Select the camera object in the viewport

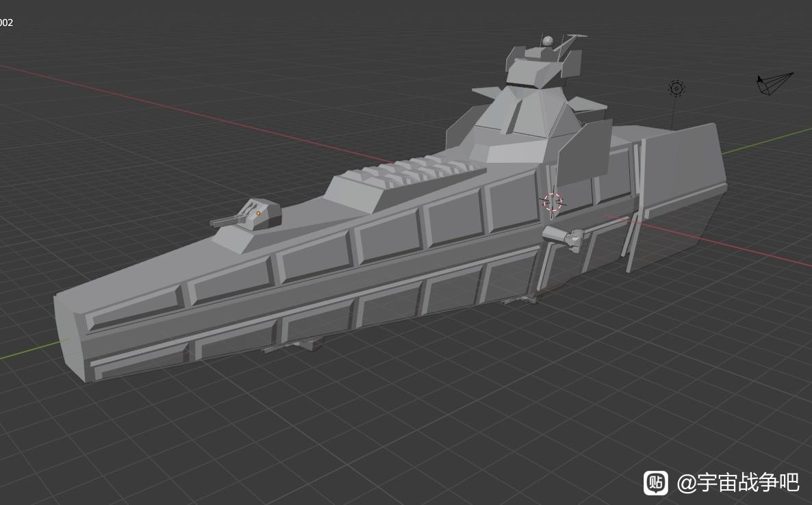point(774,83)
